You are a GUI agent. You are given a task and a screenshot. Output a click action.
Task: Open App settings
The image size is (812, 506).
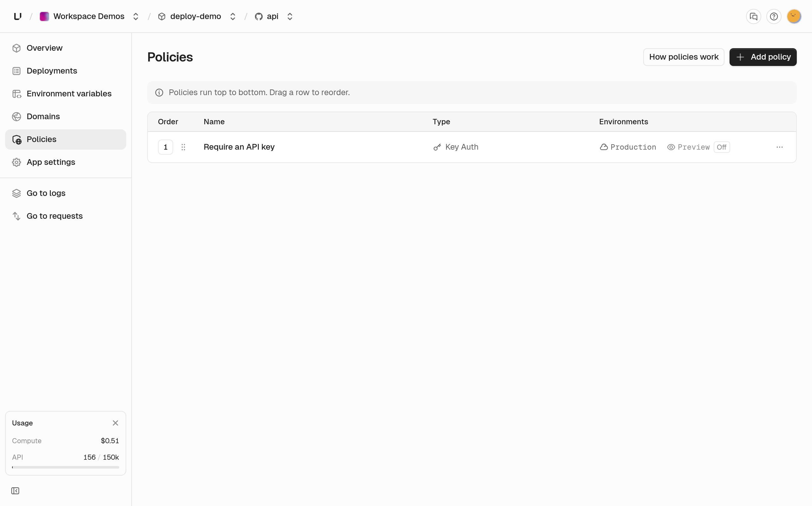click(66, 162)
